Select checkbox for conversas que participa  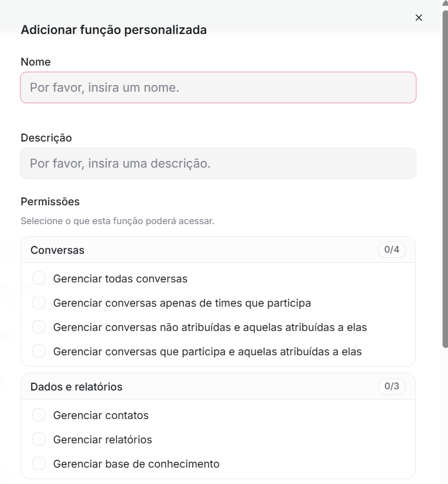pyautogui.click(x=39, y=351)
